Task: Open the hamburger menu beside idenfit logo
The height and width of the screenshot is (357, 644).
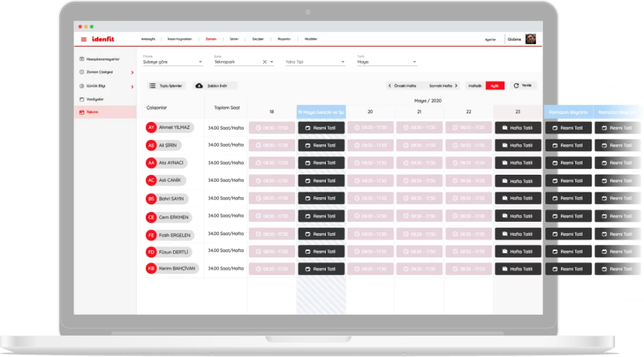Action: 84,40
